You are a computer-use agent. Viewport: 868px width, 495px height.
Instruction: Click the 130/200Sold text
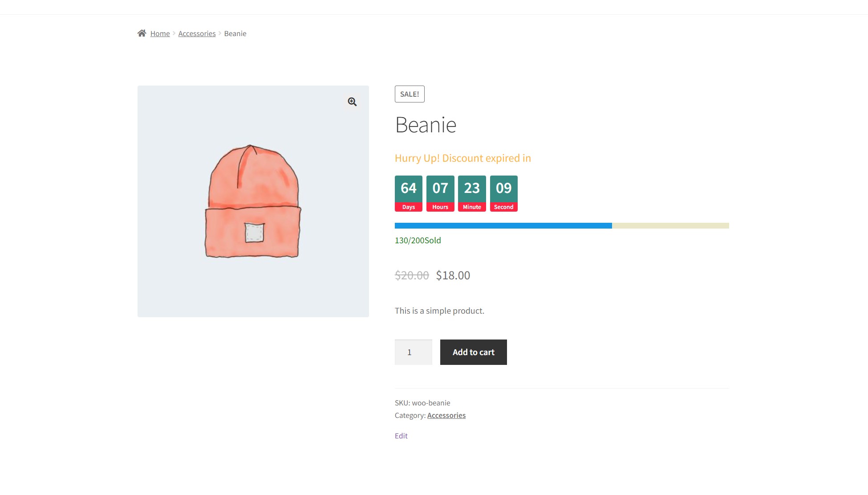point(418,241)
